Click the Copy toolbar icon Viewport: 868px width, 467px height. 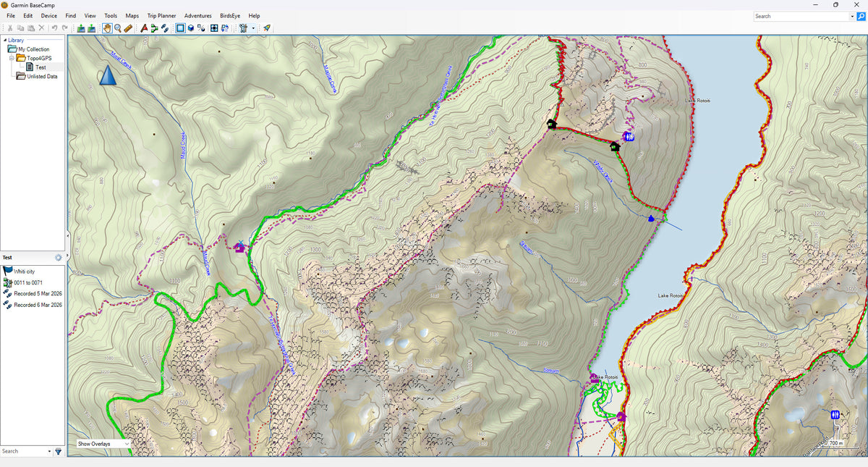tap(20, 28)
